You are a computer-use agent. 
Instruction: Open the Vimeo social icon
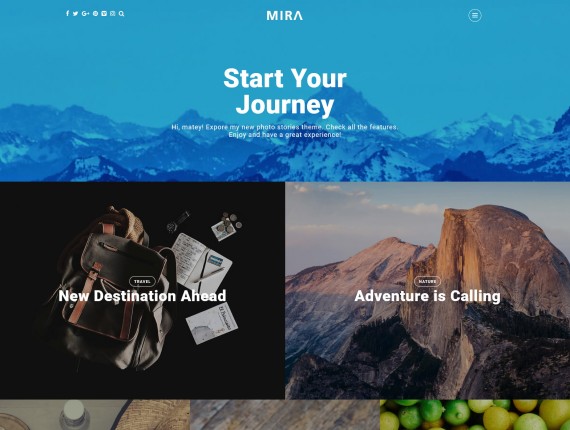coord(104,13)
